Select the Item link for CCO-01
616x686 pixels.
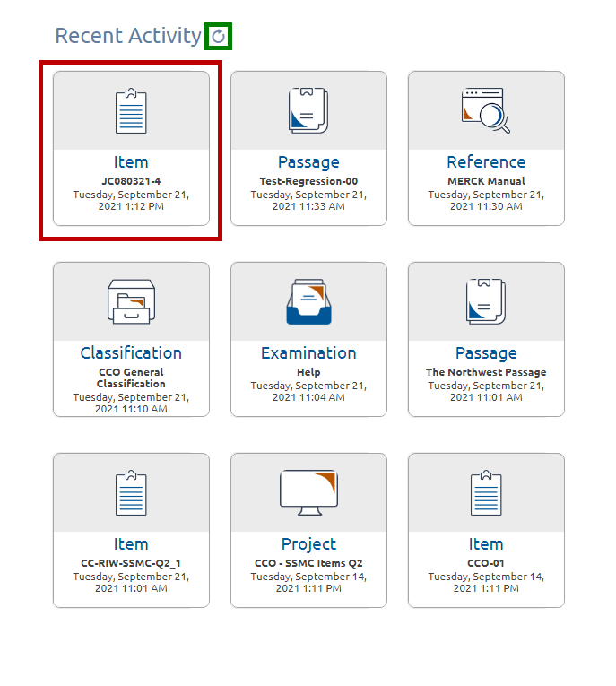coord(486,544)
